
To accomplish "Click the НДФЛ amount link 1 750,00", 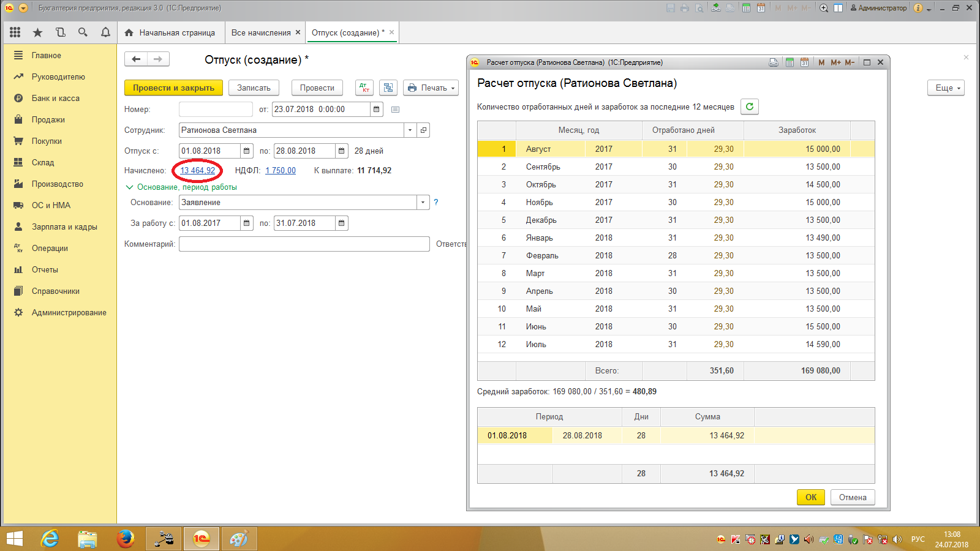I will pyautogui.click(x=281, y=171).
